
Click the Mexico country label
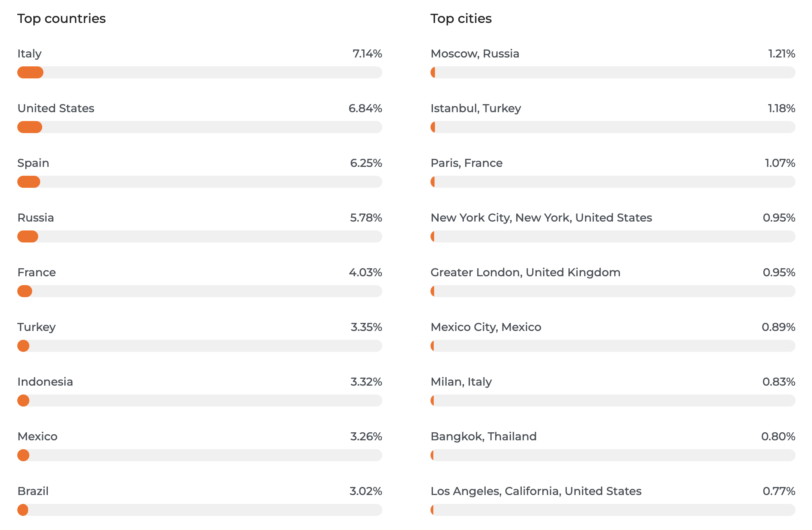tap(37, 436)
